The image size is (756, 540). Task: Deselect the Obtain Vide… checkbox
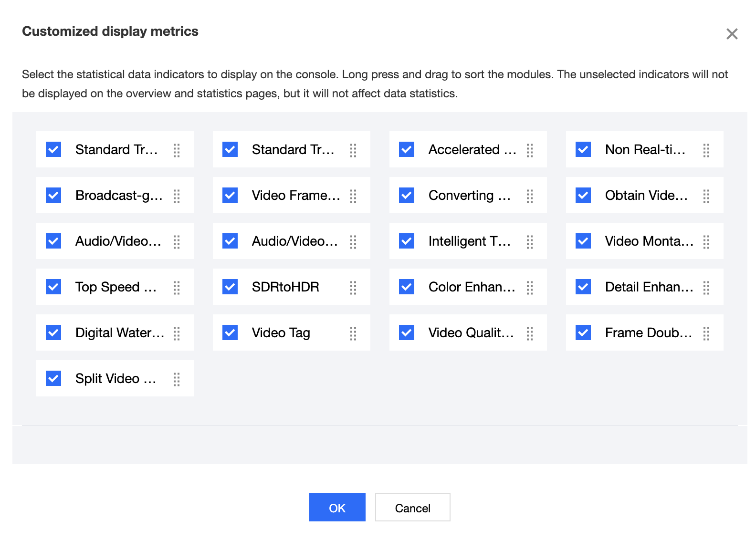point(583,195)
